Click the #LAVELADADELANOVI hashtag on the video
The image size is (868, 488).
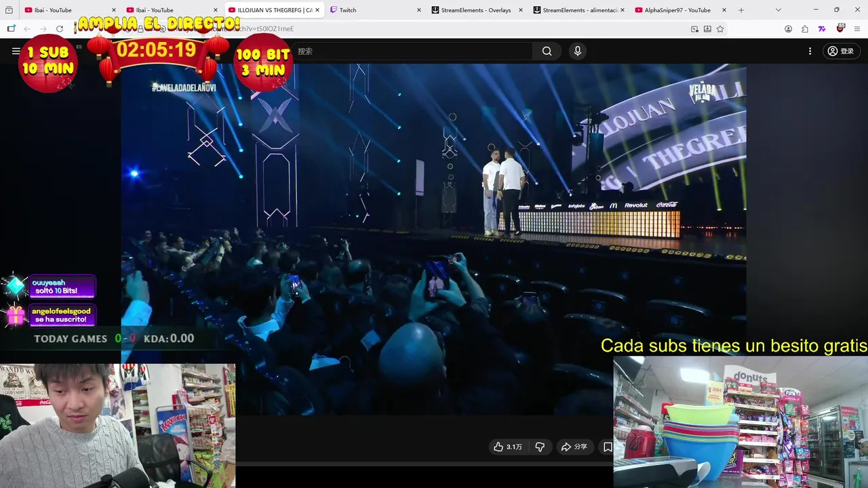[184, 88]
